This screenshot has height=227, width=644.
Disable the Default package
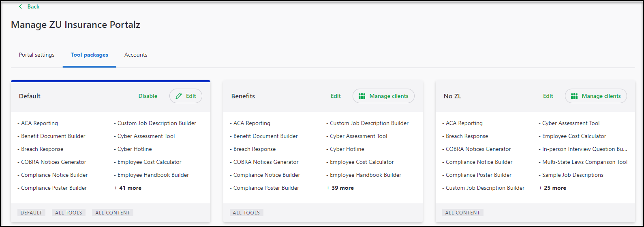pyautogui.click(x=148, y=96)
